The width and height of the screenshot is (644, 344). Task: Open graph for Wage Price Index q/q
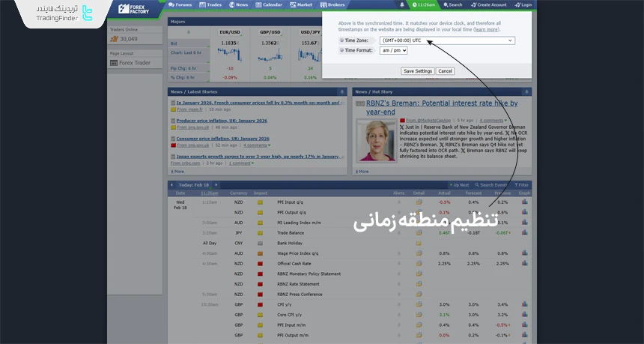524,253
